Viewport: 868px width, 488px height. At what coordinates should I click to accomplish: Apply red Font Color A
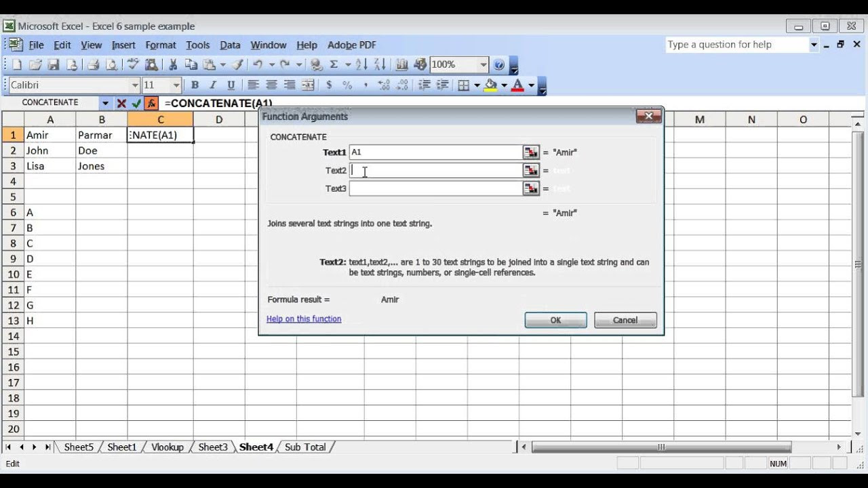[x=518, y=85]
